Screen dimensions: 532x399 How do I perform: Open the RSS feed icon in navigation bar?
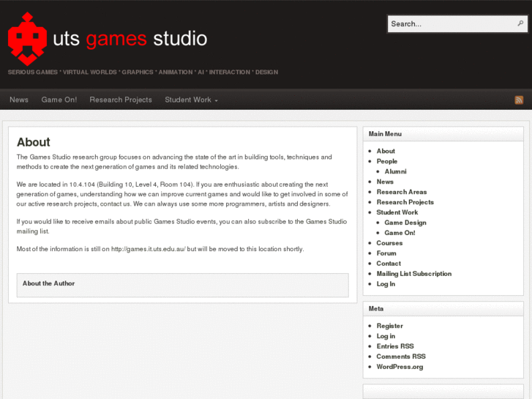tap(519, 100)
